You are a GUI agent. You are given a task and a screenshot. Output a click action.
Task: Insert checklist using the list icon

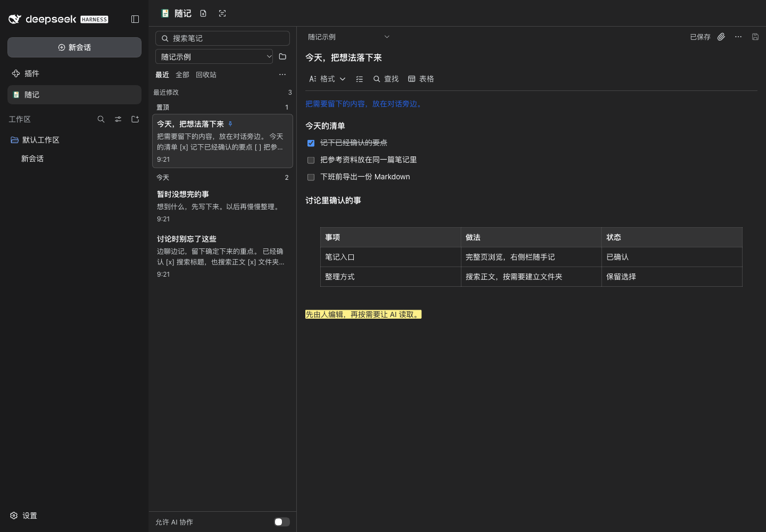coord(360,79)
